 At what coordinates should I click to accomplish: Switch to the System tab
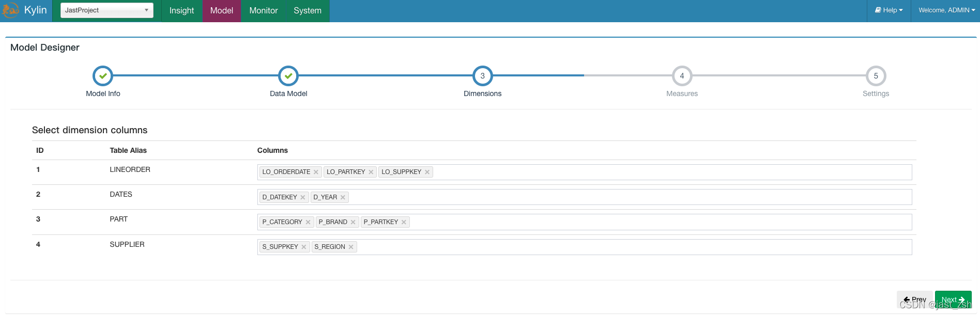point(308,11)
